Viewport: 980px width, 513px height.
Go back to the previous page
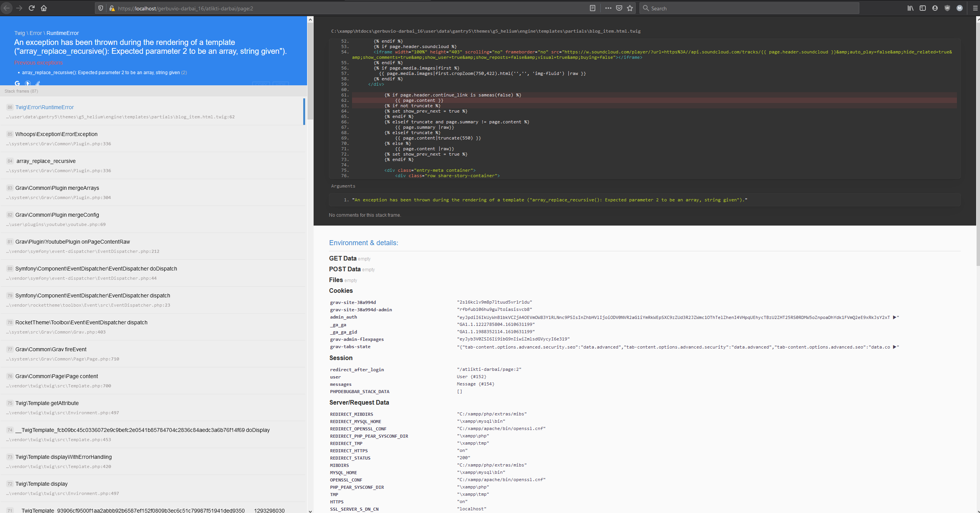[6, 8]
